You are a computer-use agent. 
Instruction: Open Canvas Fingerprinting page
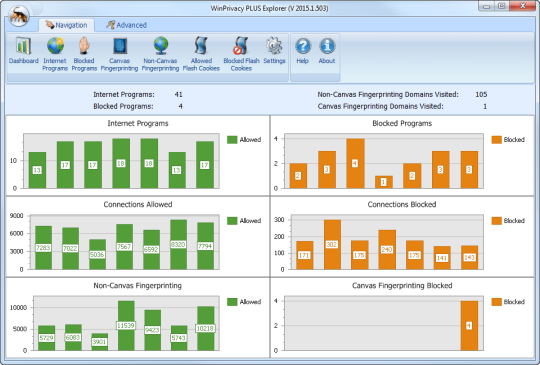120,54
